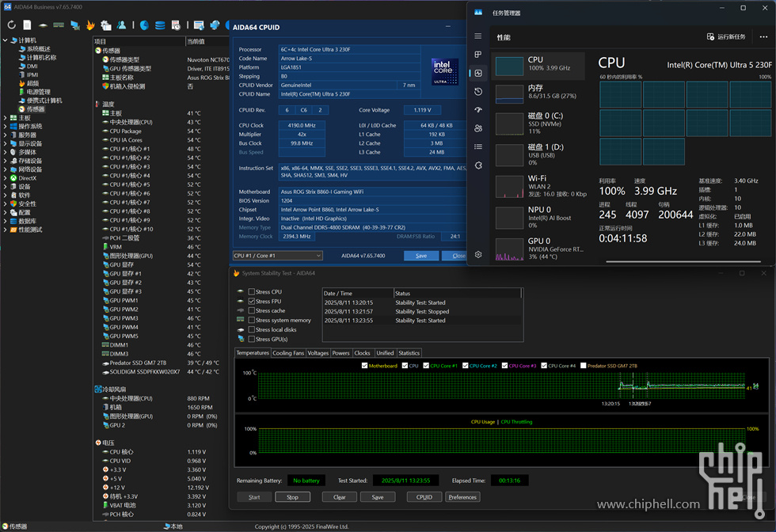This screenshot has width=776, height=532.
Task: Select CPU graph thumbnail in Task Manager
Action: pyautogui.click(x=509, y=66)
